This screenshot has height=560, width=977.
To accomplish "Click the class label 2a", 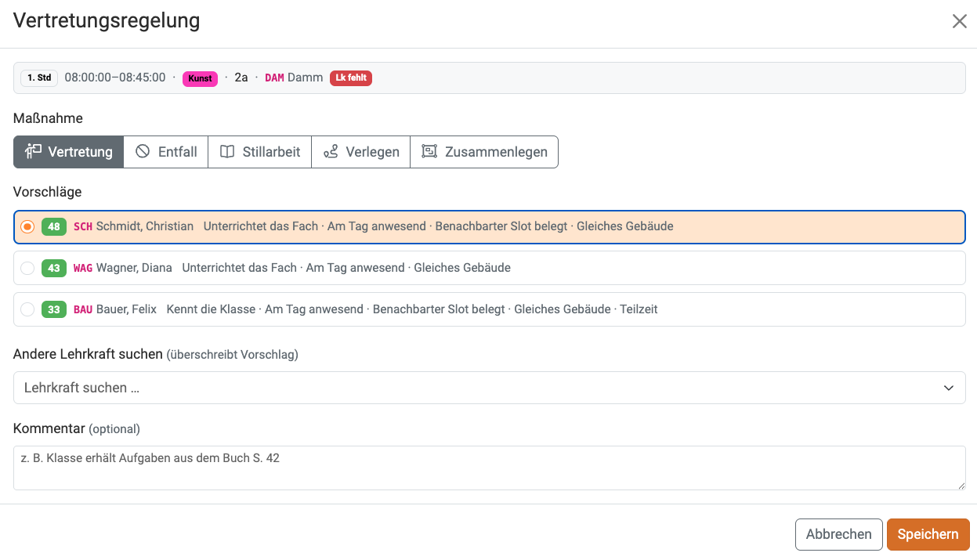I will click(x=241, y=78).
